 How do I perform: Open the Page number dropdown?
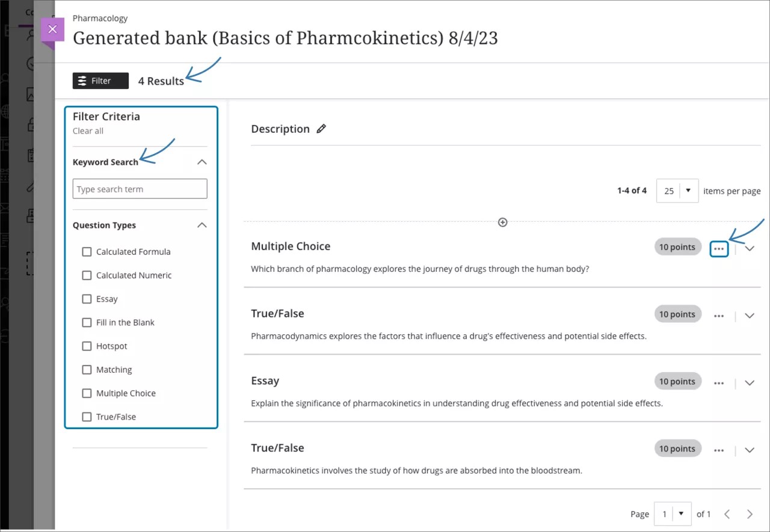(x=673, y=514)
